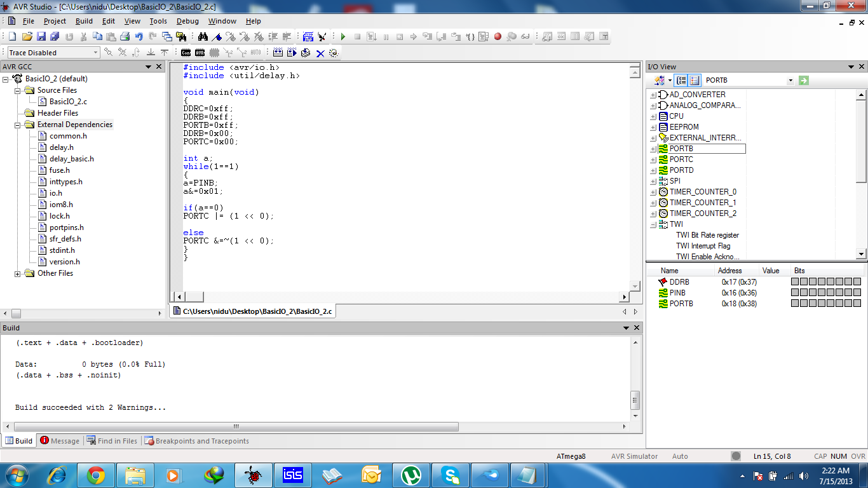Collapse the Source Files folder
The height and width of the screenshot is (488, 868).
point(18,90)
